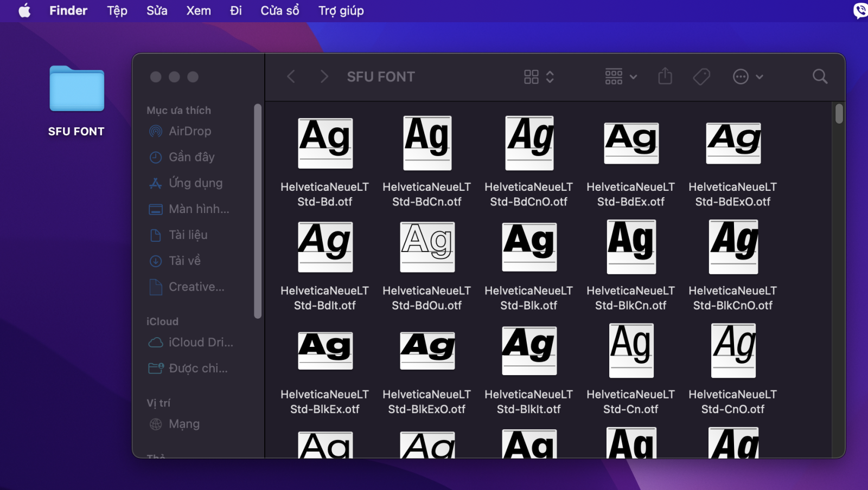This screenshot has width=868, height=490.
Task: Open the Cửa sổ menu
Action: click(x=280, y=11)
